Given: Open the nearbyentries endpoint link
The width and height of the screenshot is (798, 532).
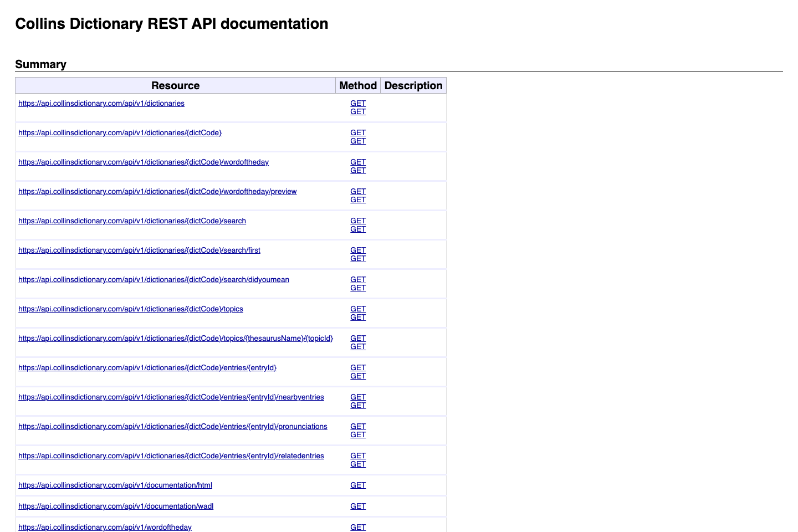Looking at the screenshot, I should pyautogui.click(x=171, y=397).
